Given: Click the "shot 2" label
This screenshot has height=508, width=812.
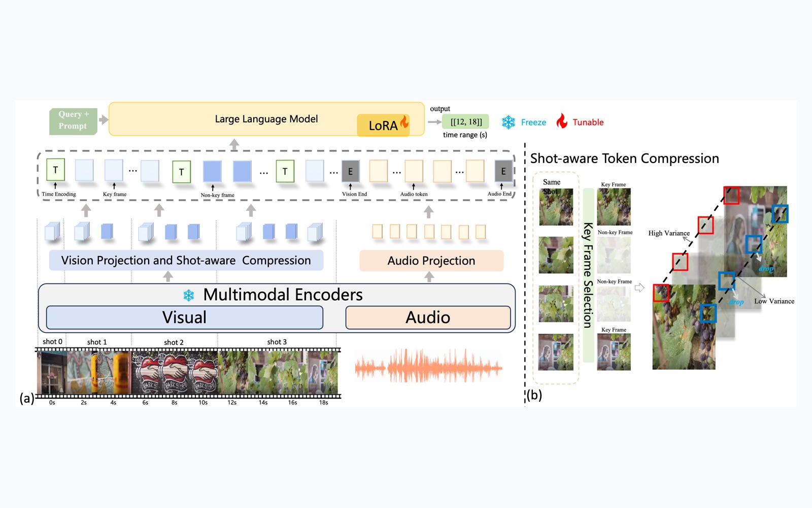Looking at the screenshot, I should click(174, 342).
